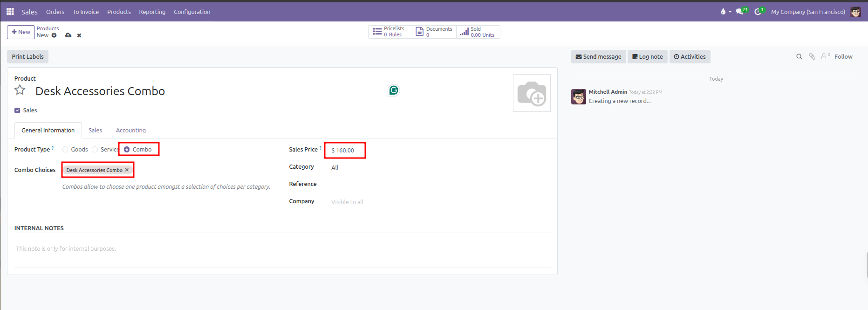The image size is (868, 310).
Task: Open user avatar menu in top bar
Action: [x=855, y=12]
